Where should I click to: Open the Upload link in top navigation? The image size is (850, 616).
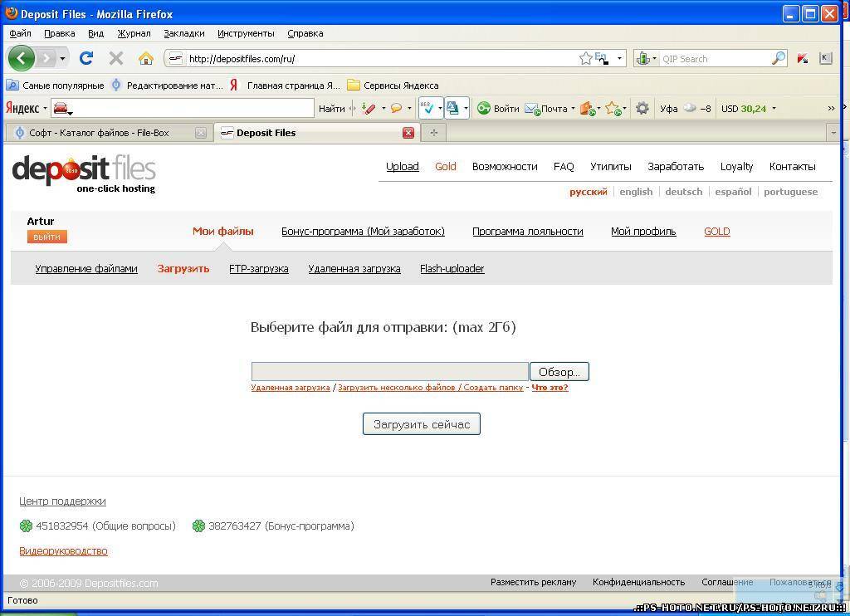pyautogui.click(x=403, y=167)
